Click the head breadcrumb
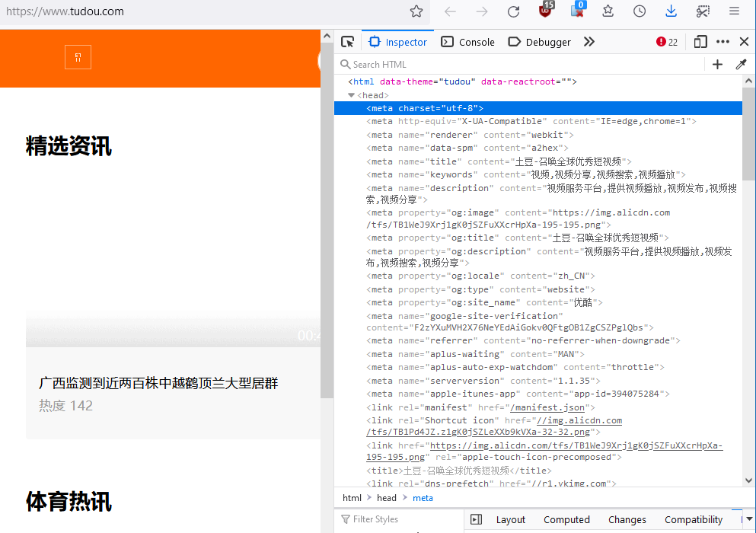Viewport: 756px width, 533px height. [x=387, y=498]
